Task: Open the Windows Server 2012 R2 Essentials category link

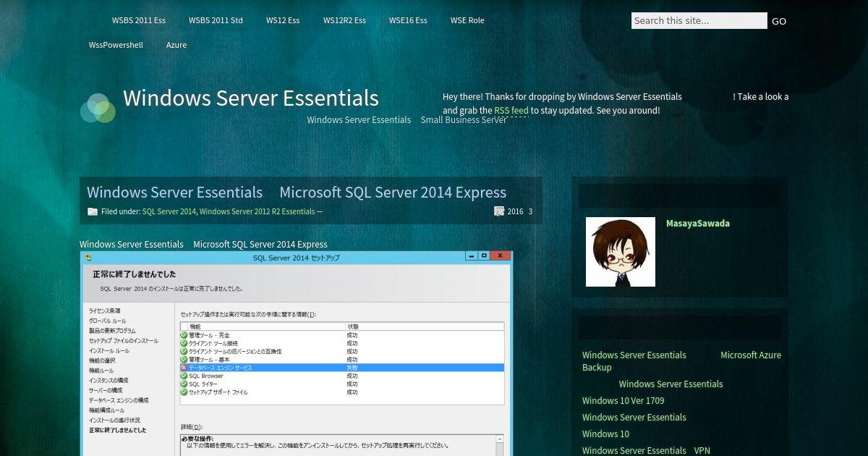Action: click(257, 211)
